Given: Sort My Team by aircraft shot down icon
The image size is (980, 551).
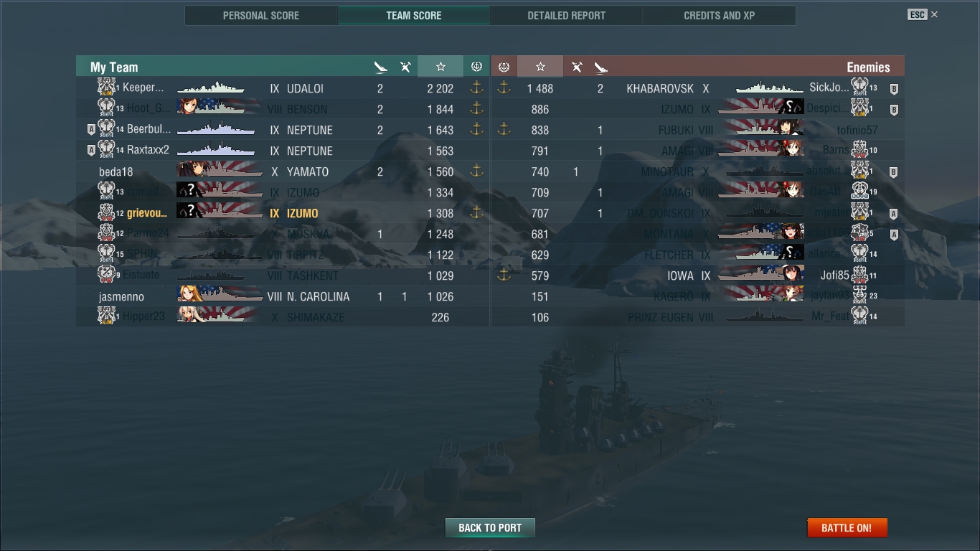Looking at the screenshot, I should pos(405,67).
